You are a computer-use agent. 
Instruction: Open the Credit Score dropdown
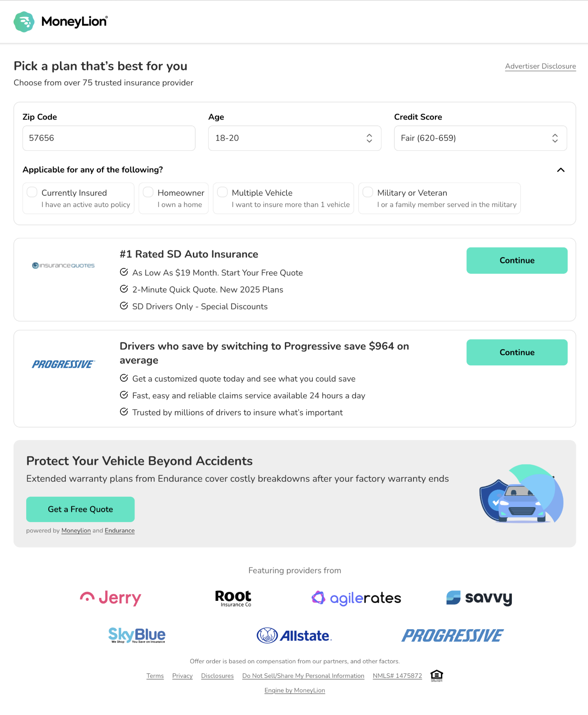pos(481,138)
